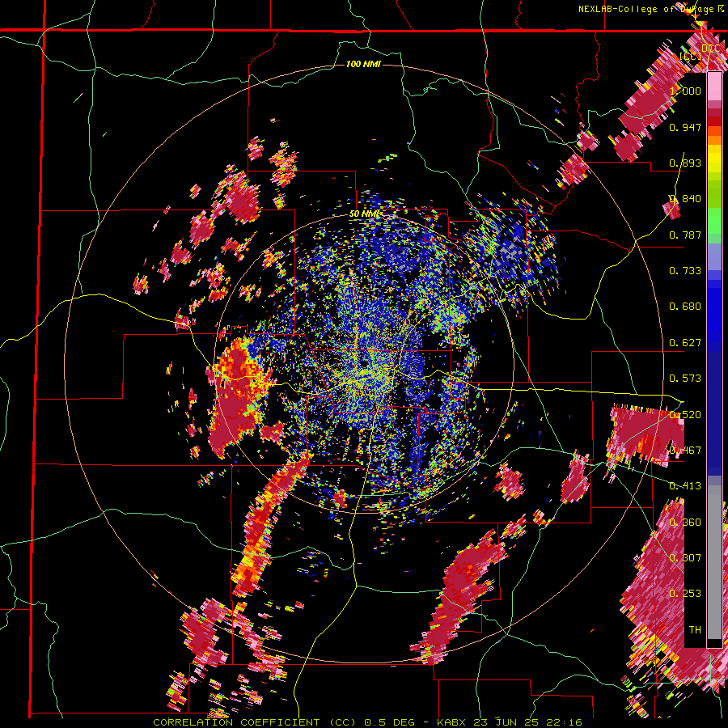
Task: Click the 22:16 timestamp text
Action: 566,722
